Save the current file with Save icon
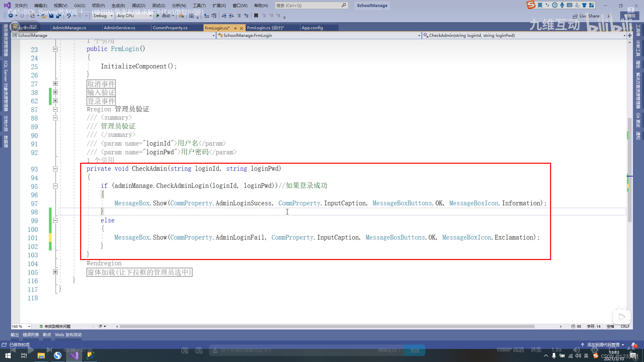644x362 pixels. tap(51, 16)
